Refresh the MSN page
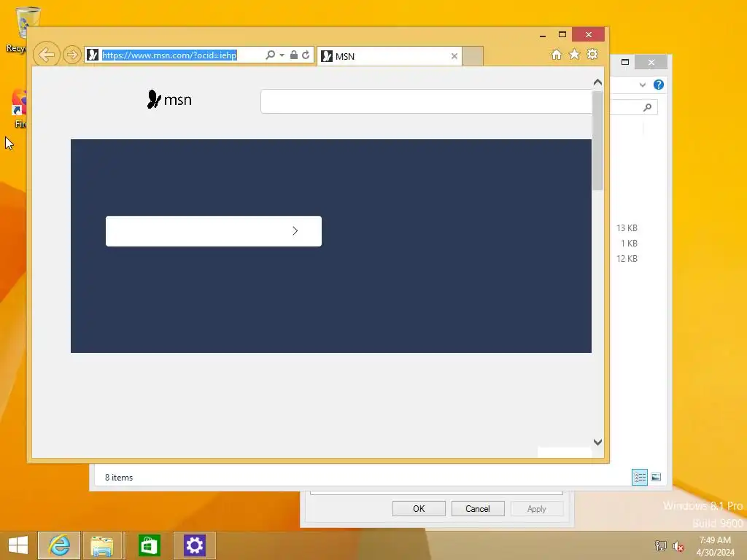 click(306, 55)
